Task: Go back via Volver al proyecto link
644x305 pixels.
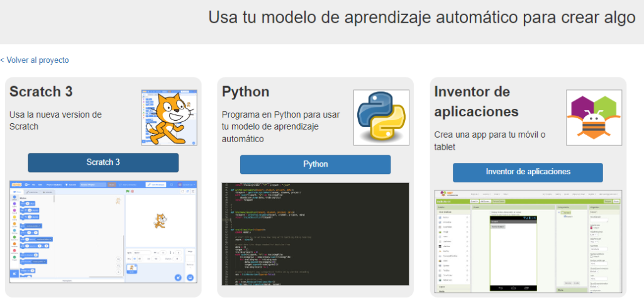Action: click(35, 60)
